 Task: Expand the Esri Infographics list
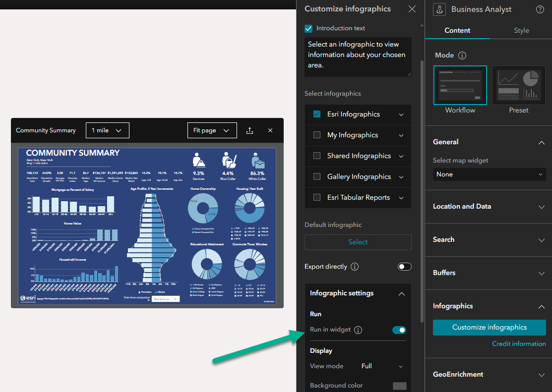click(401, 114)
